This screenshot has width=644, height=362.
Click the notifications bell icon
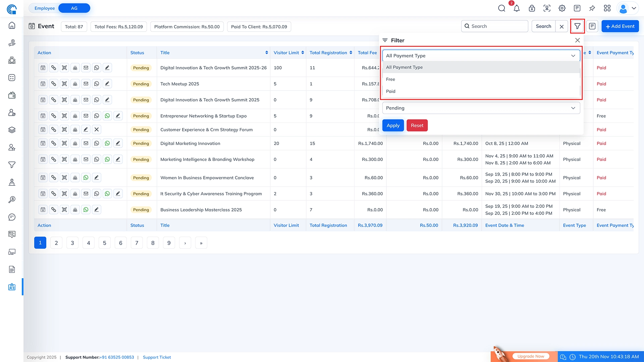point(517,8)
